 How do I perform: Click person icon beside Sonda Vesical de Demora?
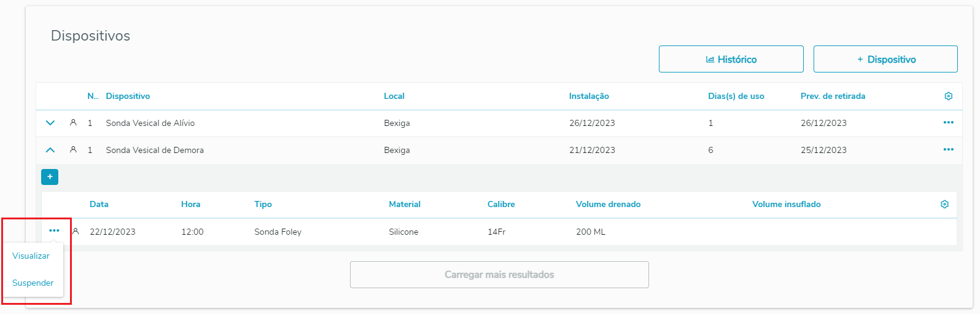point(73,150)
